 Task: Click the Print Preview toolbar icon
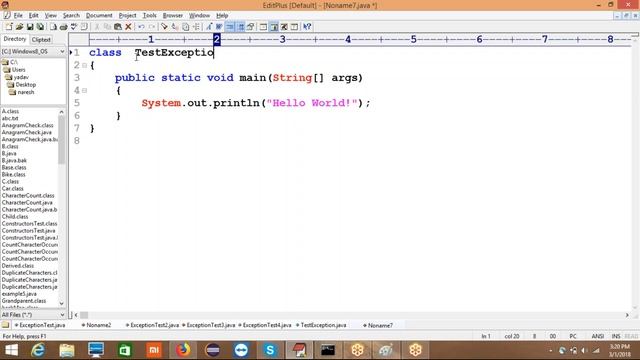coord(53,27)
